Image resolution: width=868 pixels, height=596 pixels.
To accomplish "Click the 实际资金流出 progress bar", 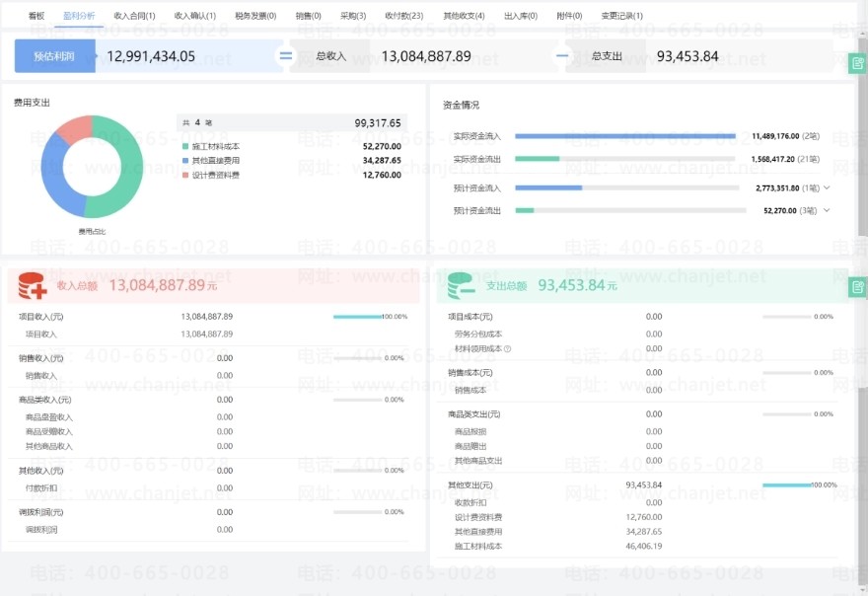I will 624,159.
